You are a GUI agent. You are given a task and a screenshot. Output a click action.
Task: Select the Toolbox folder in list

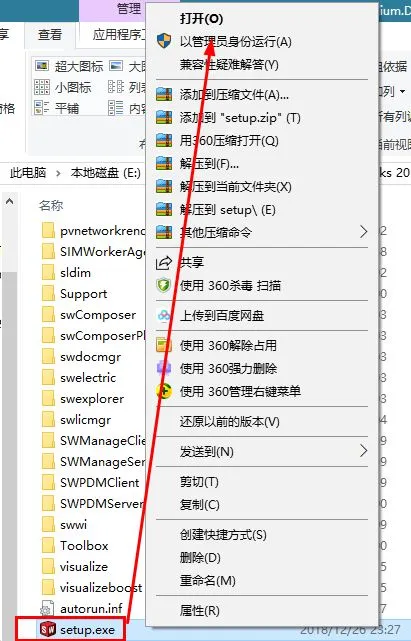coord(84,545)
